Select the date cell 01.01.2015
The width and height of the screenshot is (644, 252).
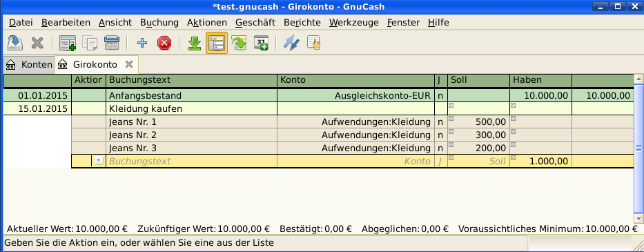click(x=37, y=96)
